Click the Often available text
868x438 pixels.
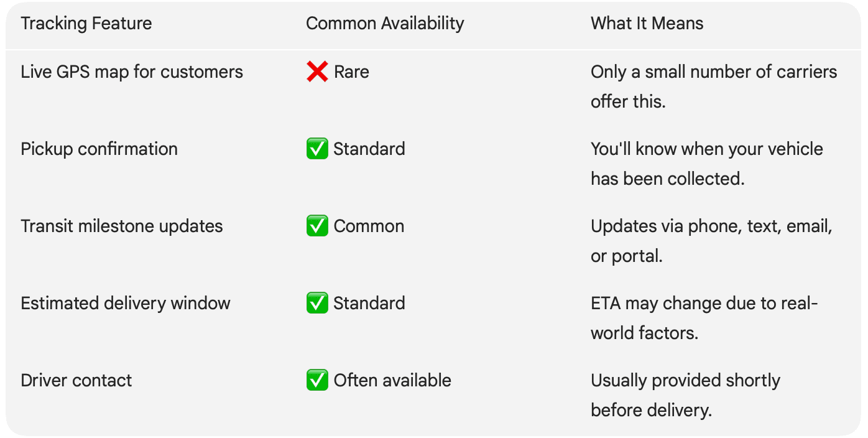392,380
